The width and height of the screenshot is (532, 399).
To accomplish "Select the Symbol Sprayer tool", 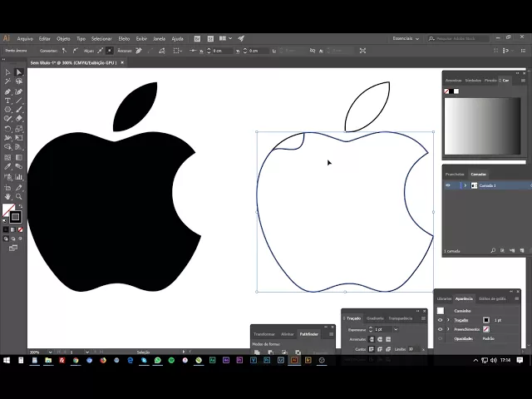I will click(7, 177).
